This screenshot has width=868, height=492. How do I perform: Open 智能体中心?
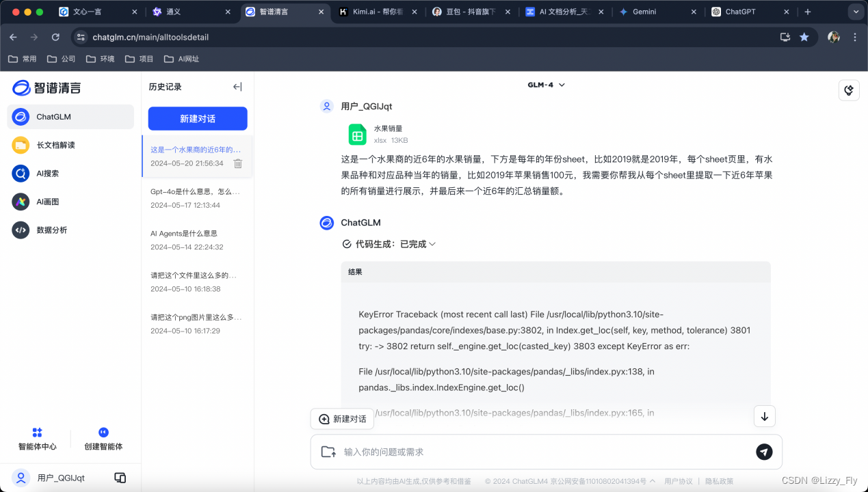pyautogui.click(x=37, y=439)
